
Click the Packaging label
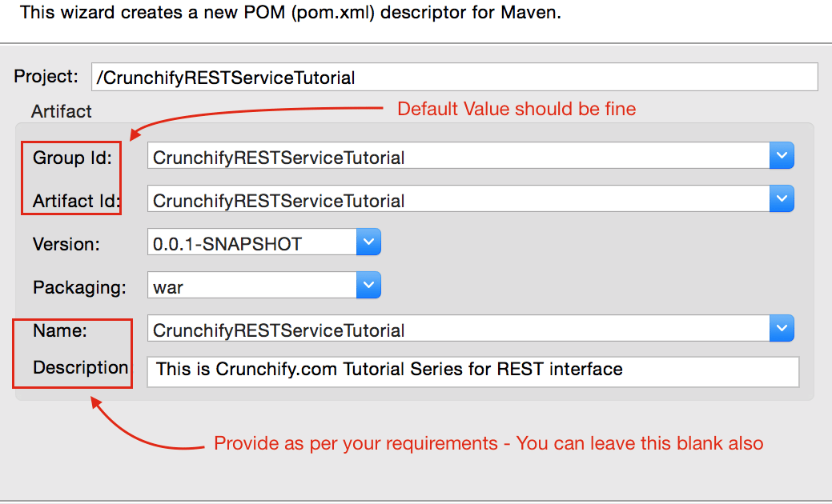(x=79, y=288)
